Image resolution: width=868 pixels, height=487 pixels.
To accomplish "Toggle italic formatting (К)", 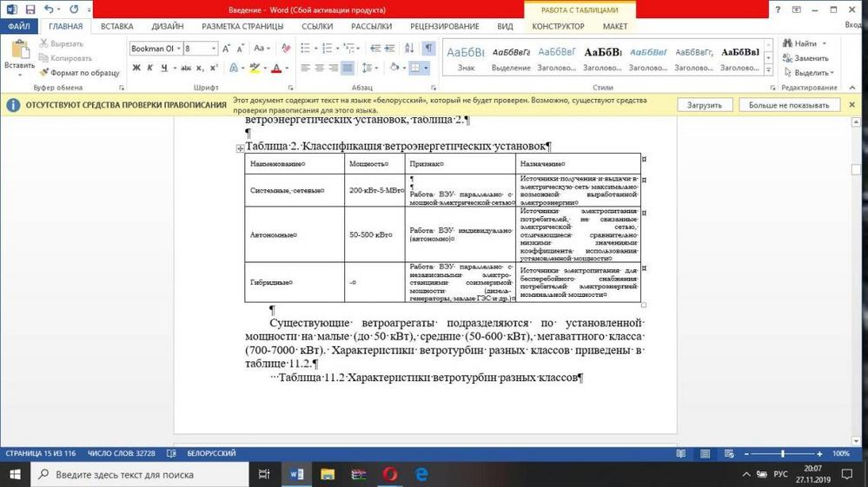I will pyautogui.click(x=150, y=68).
